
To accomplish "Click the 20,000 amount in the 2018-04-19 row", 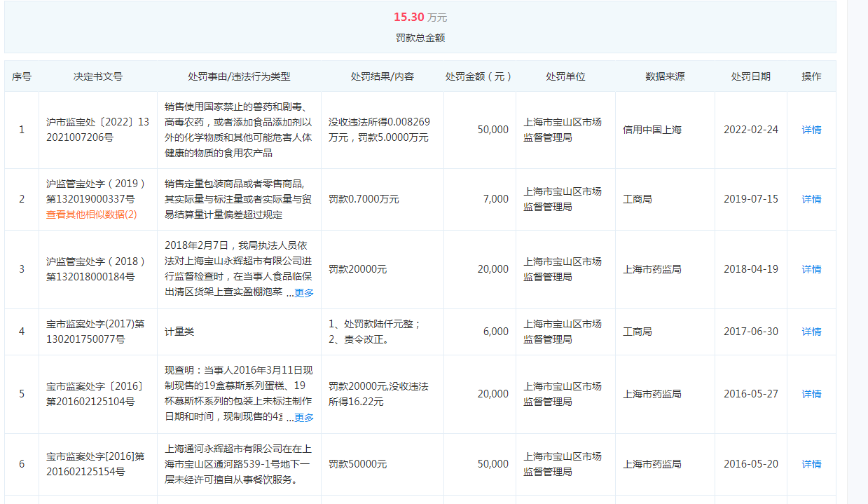I will [x=493, y=269].
